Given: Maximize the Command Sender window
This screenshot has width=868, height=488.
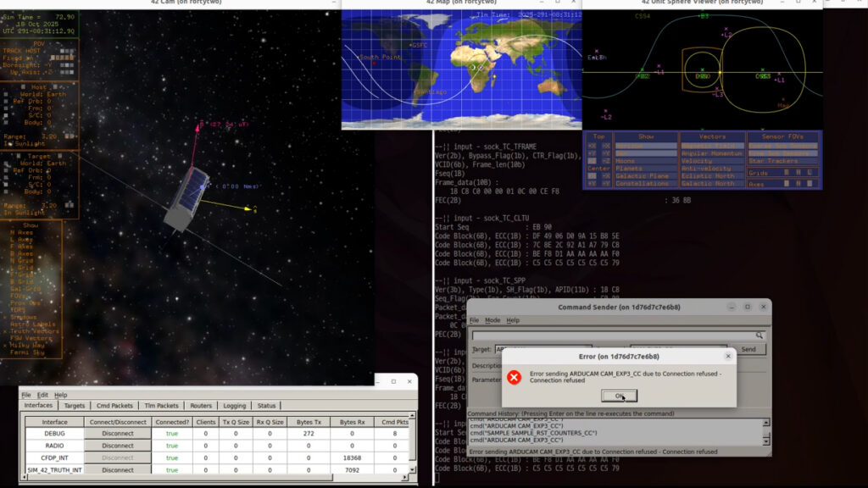Looking at the screenshot, I should coord(748,307).
